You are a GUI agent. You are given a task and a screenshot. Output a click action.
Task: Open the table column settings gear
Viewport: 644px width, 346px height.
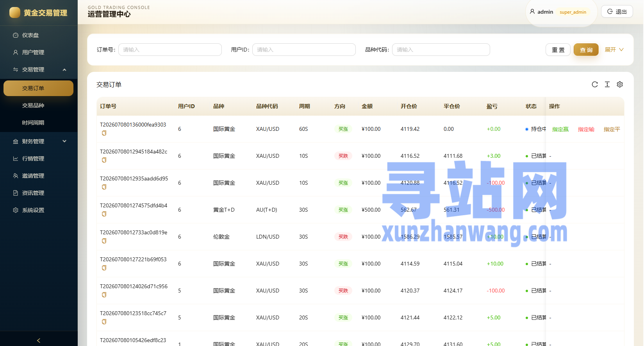click(620, 84)
